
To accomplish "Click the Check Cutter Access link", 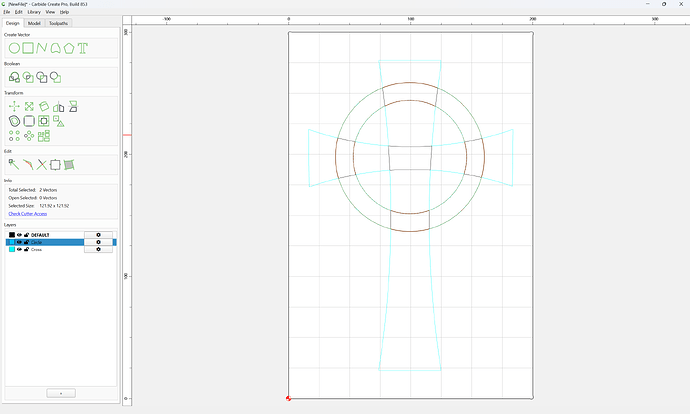I will tap(28, 214).
